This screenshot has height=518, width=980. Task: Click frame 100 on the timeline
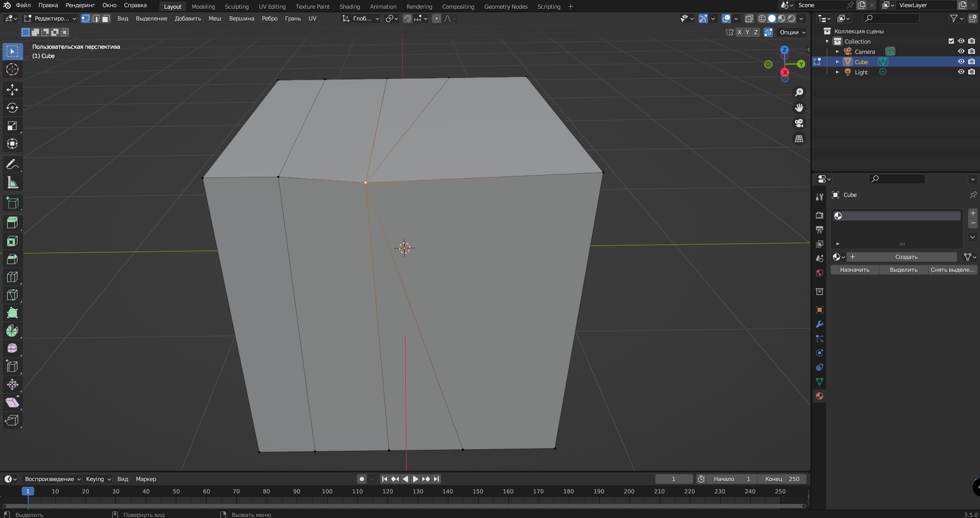(x=327, y=491)
